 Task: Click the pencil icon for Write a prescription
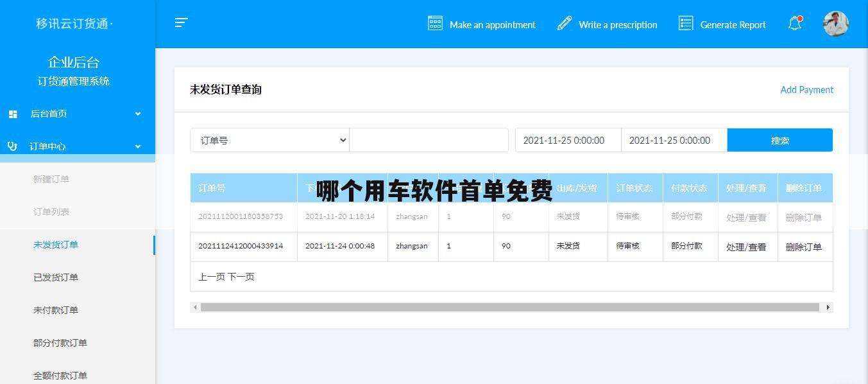565,23
